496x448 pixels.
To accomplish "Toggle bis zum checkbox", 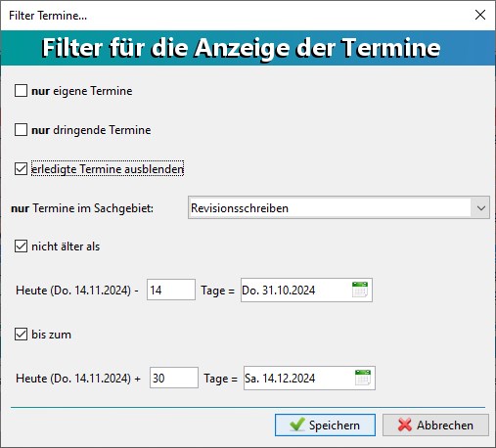I will (x=21, y=335).
